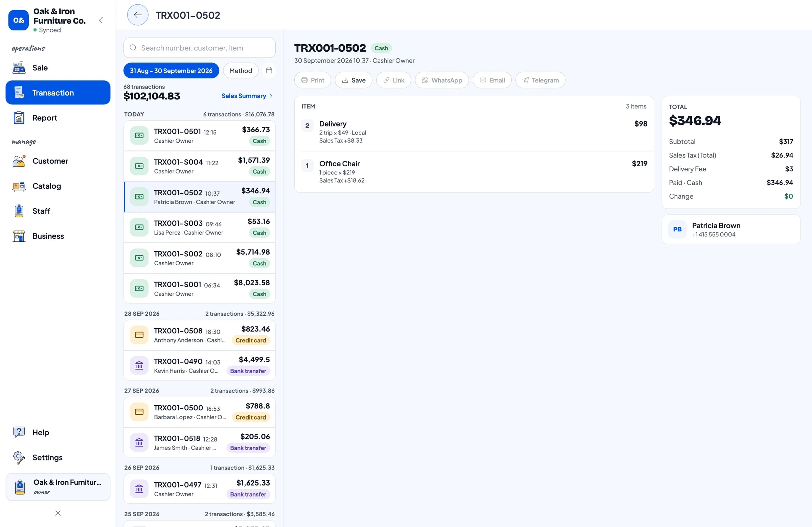Open the Help question mark icon
This screenshot has height=527, width=812.
[x=19, y=432]
